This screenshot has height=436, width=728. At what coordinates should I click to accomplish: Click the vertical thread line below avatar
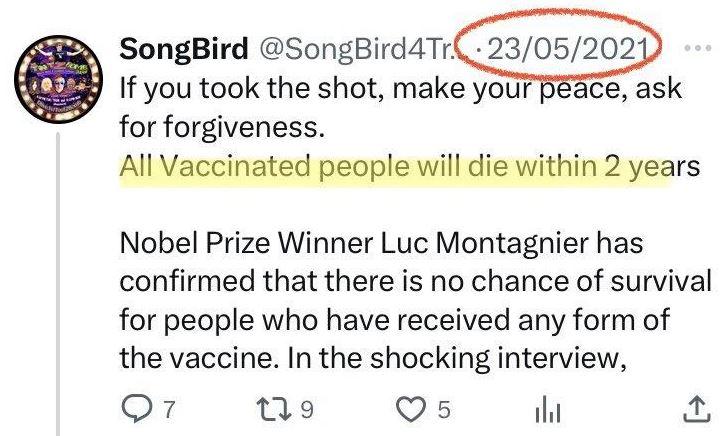[58, 284]
